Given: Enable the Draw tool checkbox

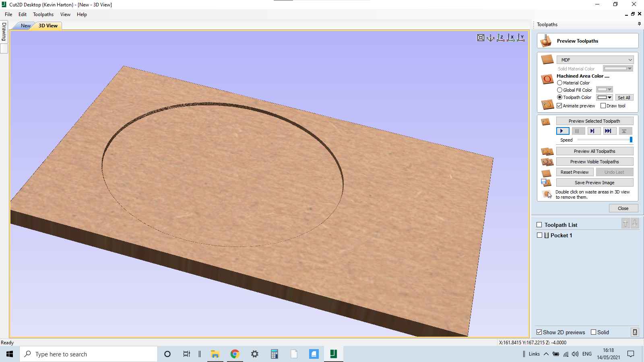Looking at the screenshot, I should tap(603, 105).
